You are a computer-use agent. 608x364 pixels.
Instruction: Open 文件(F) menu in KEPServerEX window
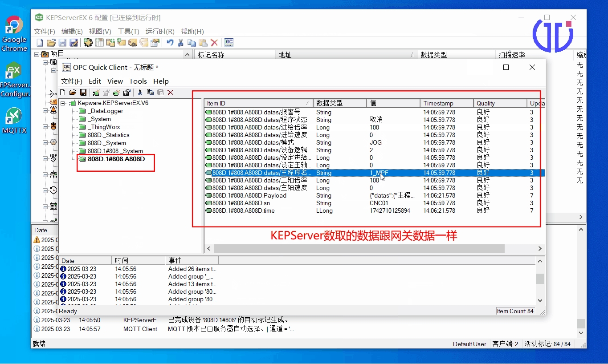45,32
